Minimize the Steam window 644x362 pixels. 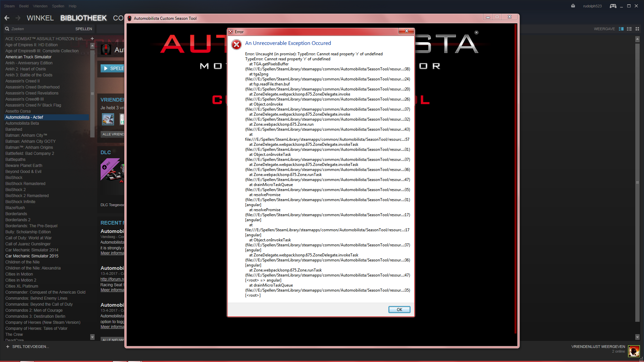click(622, 6)
